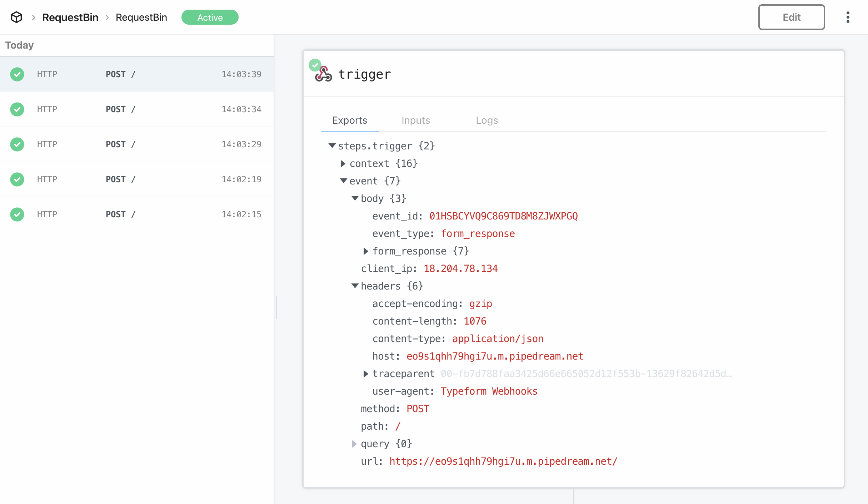Click the event_id value 01HSBCYVQ9C869TD8M8ZJWXPGQ
The image size is (868, 504).
point(504,216)
